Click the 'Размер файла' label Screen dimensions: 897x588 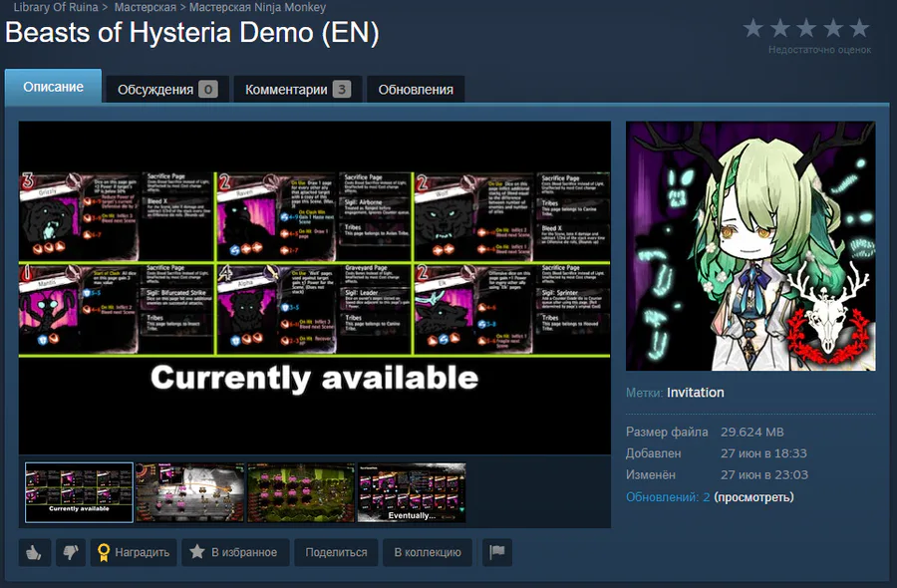tap(667, 432)
